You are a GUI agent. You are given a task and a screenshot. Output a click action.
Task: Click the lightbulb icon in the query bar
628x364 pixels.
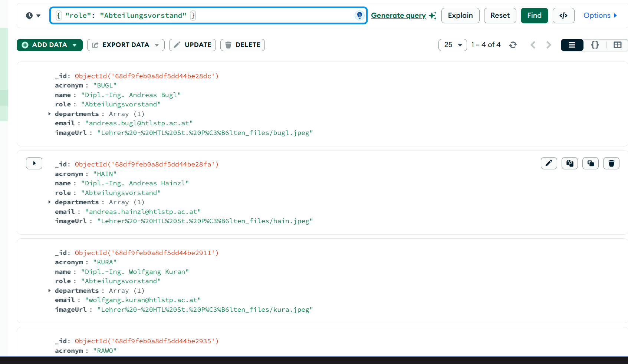(359, 15)
